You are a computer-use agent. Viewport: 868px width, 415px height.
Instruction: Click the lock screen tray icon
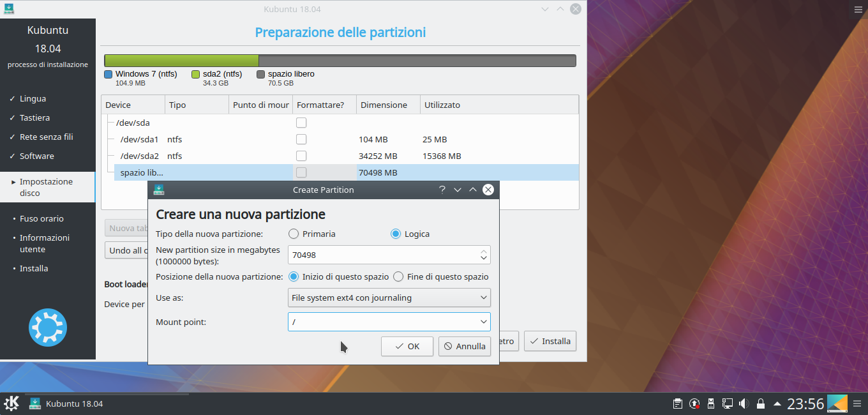click(761, 404)
